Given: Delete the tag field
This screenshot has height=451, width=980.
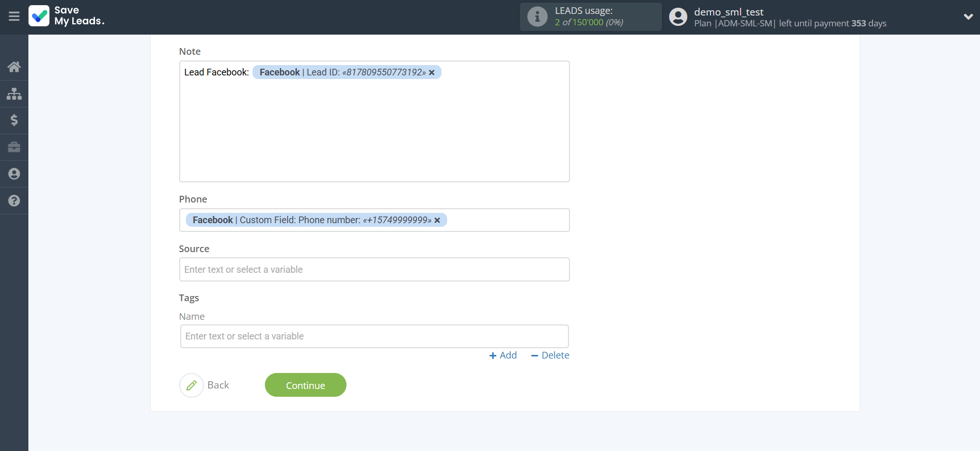Looking at the screenshot, I should 550,355.
